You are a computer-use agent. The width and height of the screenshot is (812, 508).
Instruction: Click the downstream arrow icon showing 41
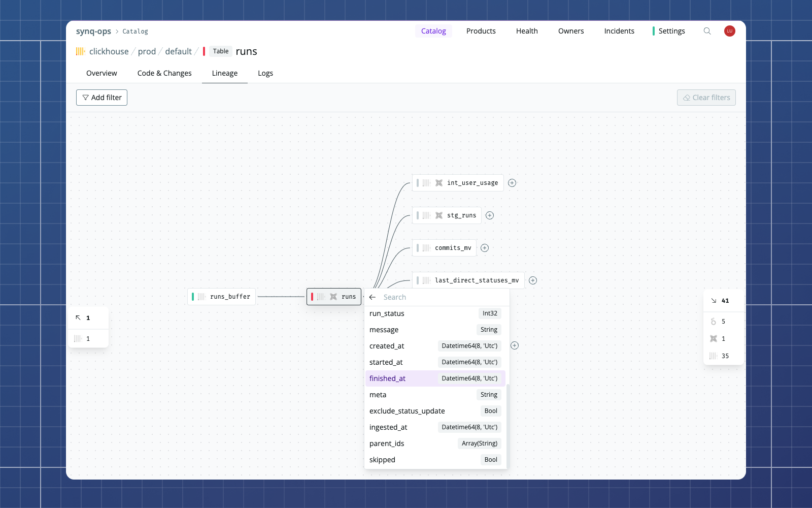714,300
